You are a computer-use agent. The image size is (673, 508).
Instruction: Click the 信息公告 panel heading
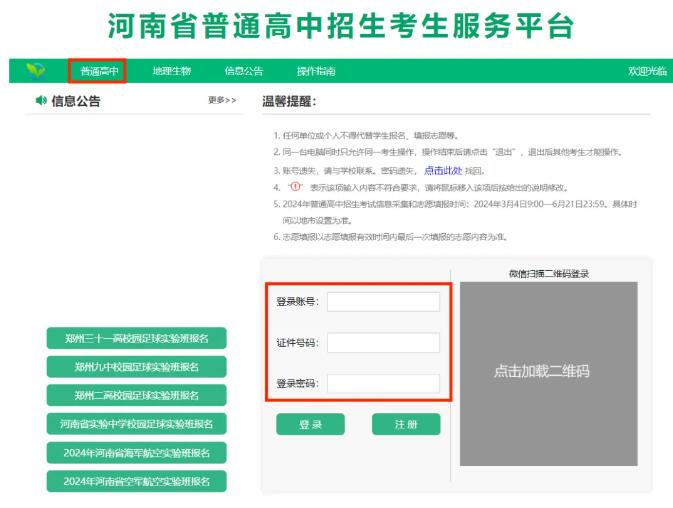click(76, 101)
